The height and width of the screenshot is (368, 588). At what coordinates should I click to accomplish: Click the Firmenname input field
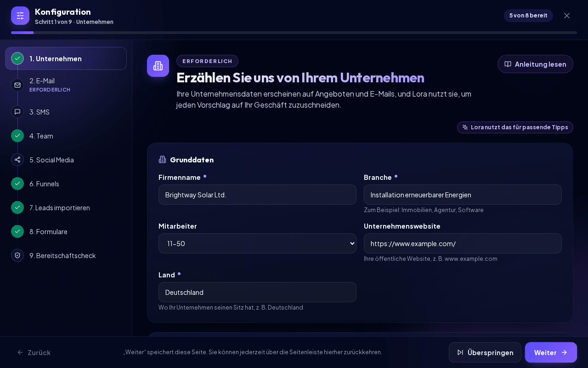pos(257,195)
